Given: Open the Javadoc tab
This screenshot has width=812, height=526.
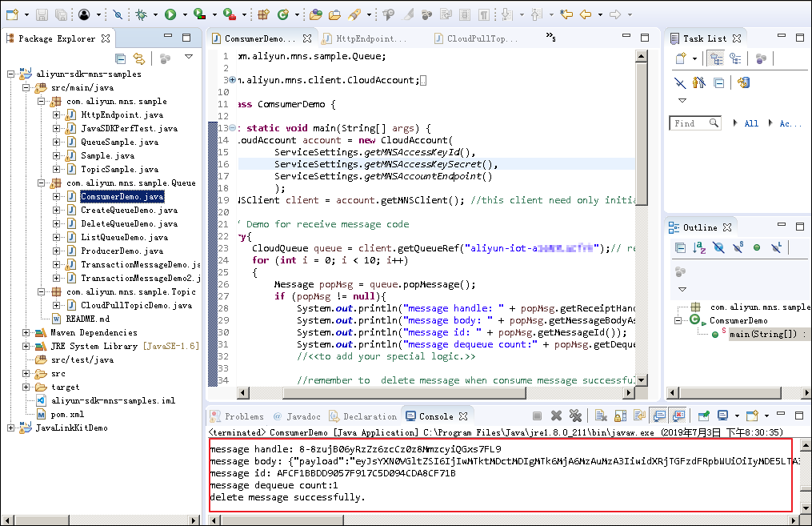Looking at the screenshot, I should click(297, 416).
